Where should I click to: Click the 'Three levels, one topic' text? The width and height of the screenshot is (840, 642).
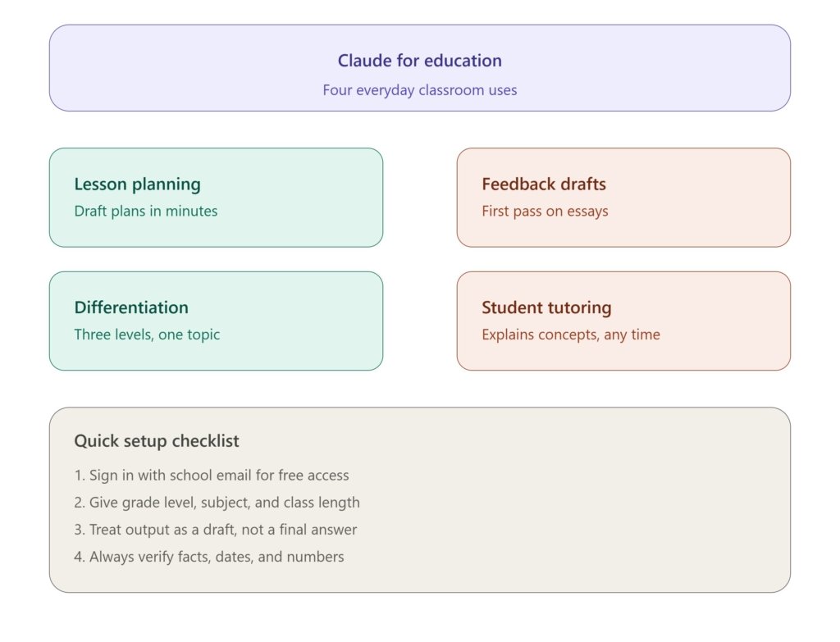[x=147, y=335]
